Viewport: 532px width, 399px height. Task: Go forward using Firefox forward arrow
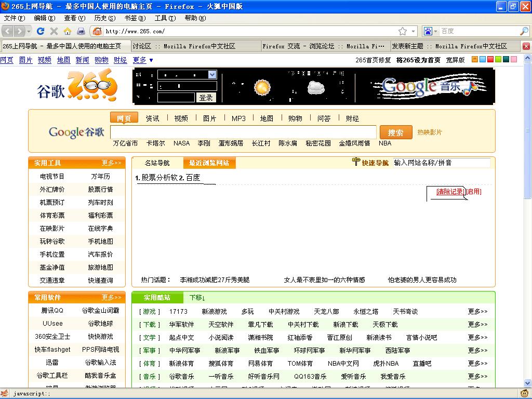pyautogui.click(x=19, y=32)
